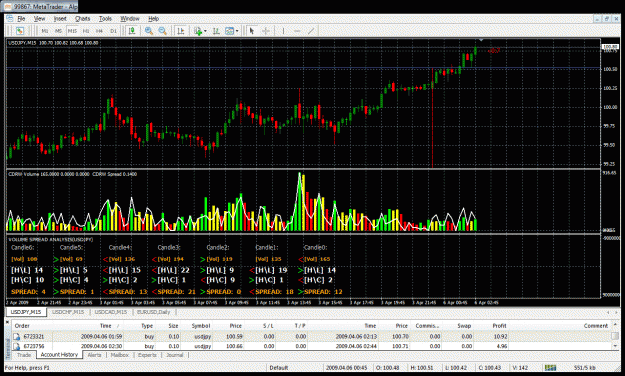Open the Mailbox terminal tab
The height and width of the screenshot is (376, 625).
[x=120, y=355]
